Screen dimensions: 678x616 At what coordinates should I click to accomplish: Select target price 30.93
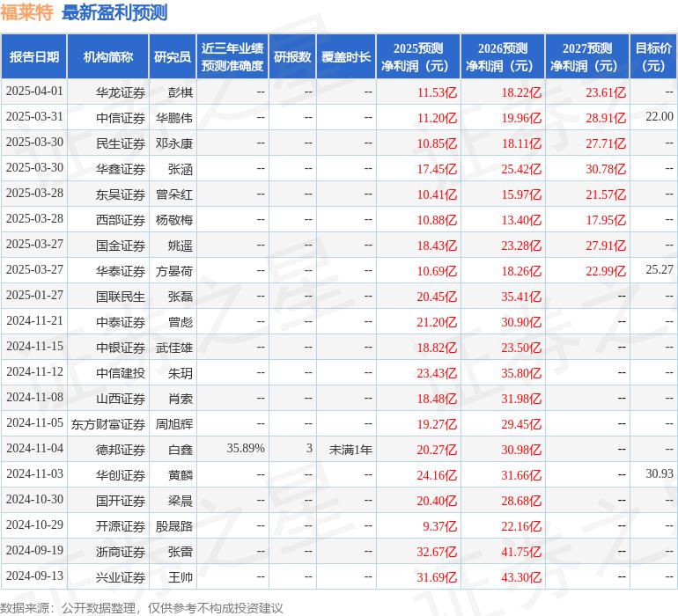pyautogui.click(x=660, y=473)
